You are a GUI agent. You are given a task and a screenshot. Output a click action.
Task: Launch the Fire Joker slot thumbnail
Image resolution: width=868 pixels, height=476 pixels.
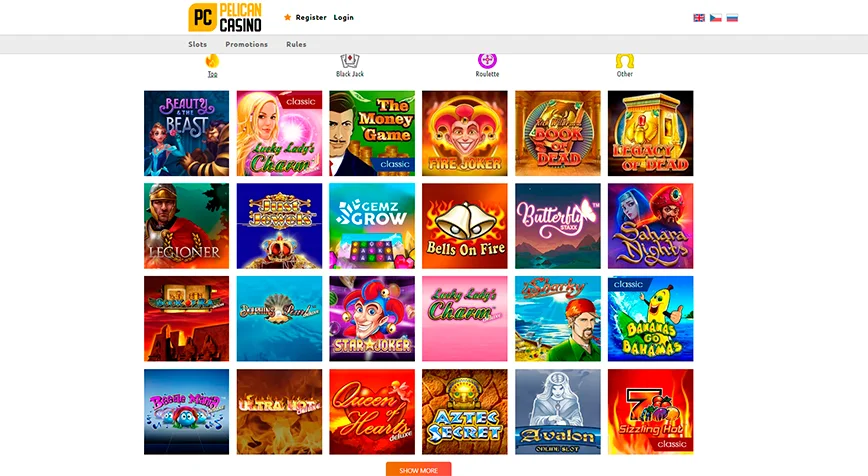464,133
